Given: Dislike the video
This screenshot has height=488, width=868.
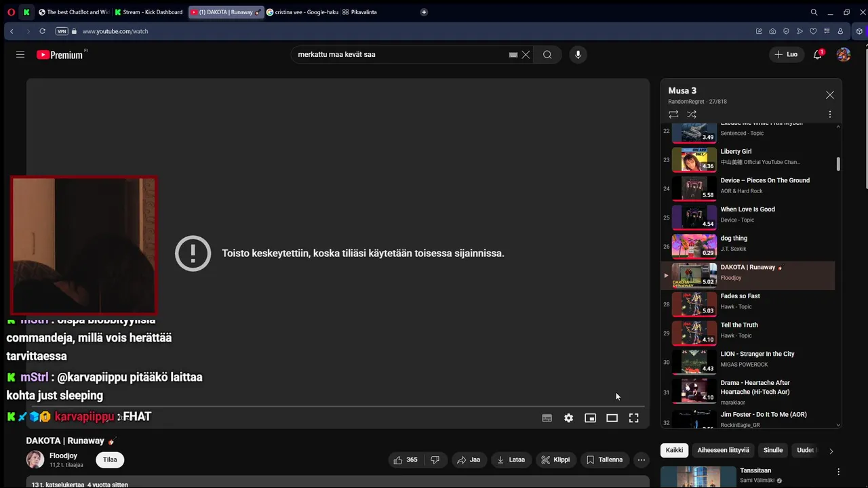Looking at the screenshot, I should tap(435, 460).
